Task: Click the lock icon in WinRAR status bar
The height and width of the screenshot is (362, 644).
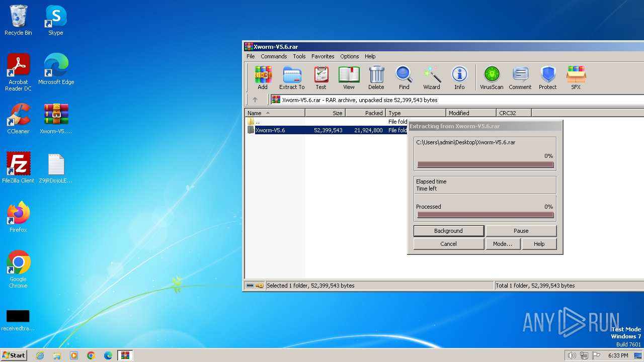Action: (260, 286)
